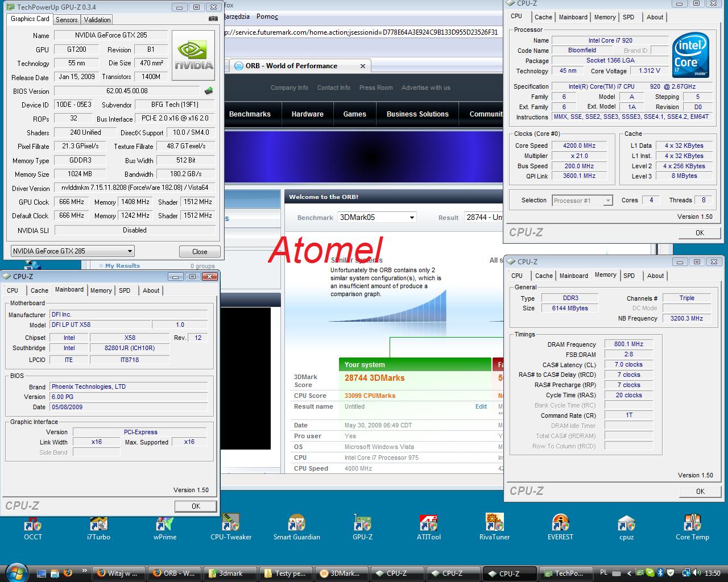
Task: Click OK in CPU-Z Mainboard window
Action: (x=196, y=506)
